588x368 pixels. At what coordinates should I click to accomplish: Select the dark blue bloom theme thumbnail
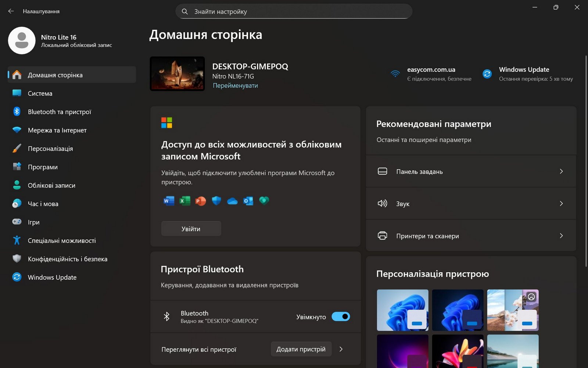pyautogui.click(x=458, y=310)
